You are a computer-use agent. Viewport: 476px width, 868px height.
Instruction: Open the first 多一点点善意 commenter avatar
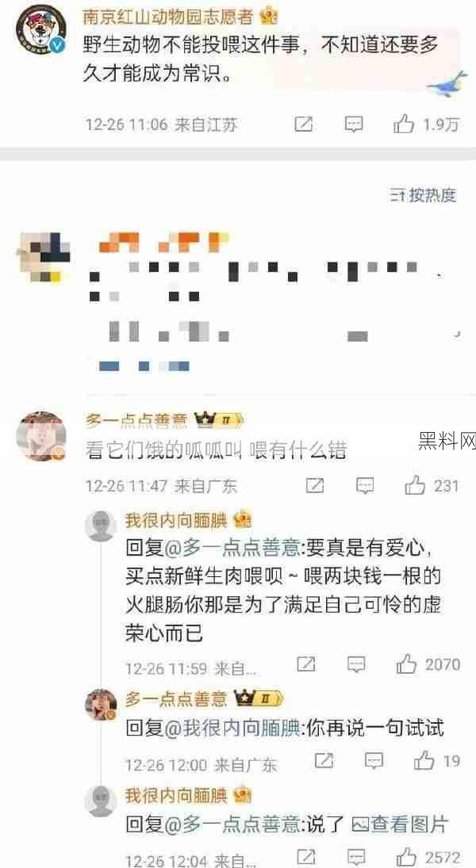click(42, 436)
